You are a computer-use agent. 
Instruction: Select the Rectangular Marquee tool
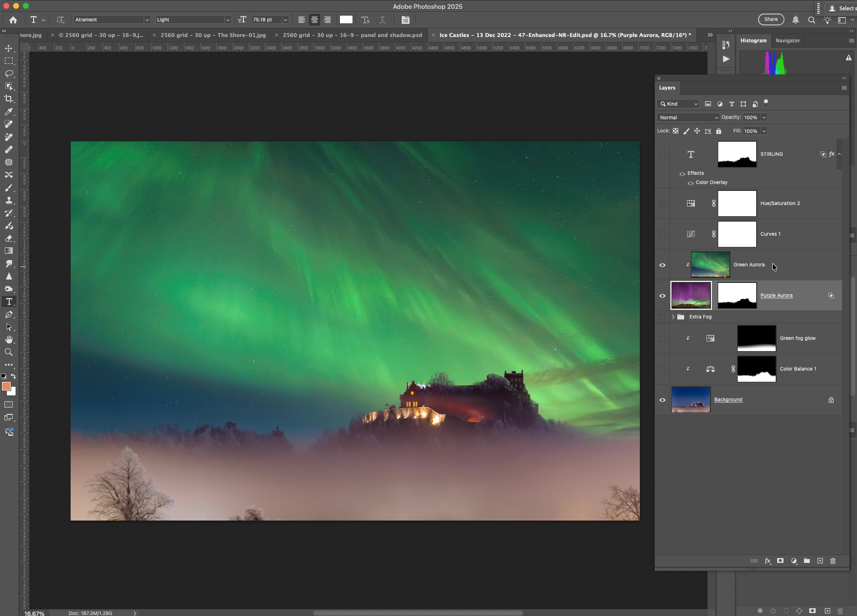tap(9, 61)
